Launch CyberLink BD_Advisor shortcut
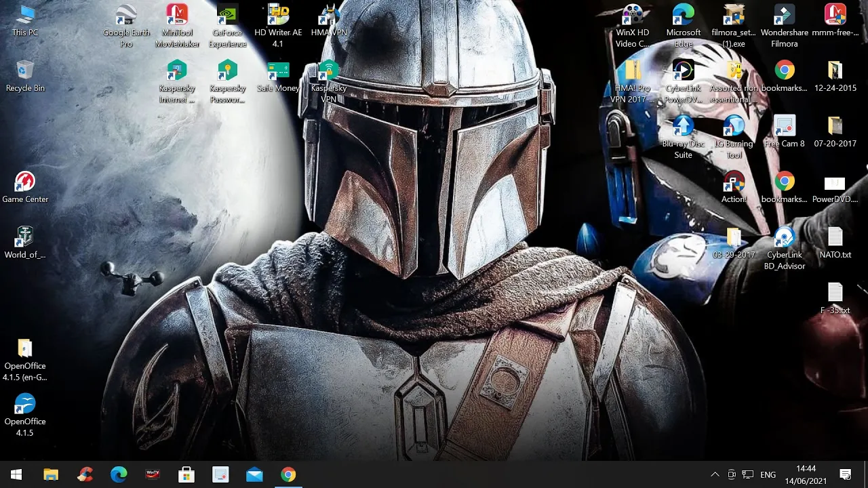 [785, 248]
